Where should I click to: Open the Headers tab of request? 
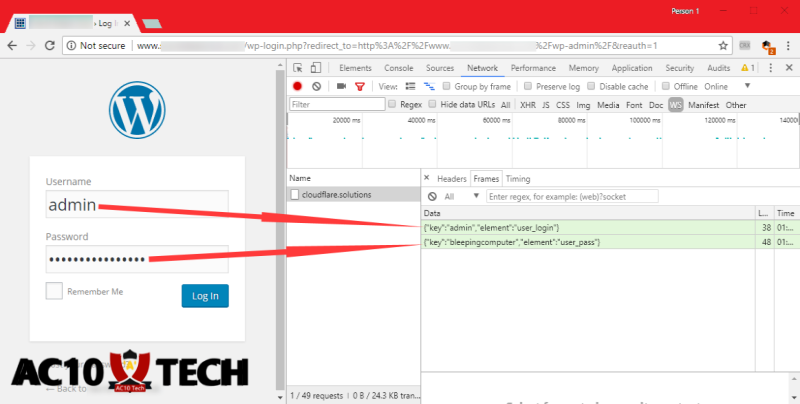[x=452, y=179]
